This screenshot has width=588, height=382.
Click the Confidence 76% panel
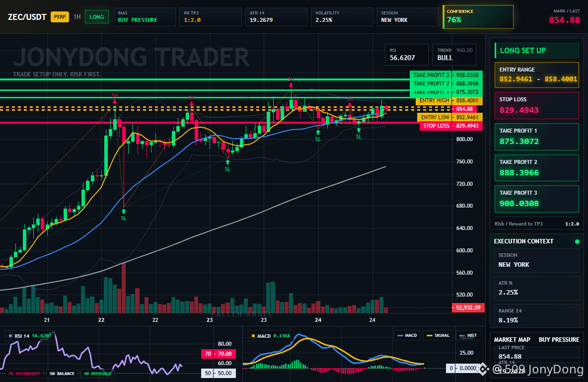pos(478,17)
